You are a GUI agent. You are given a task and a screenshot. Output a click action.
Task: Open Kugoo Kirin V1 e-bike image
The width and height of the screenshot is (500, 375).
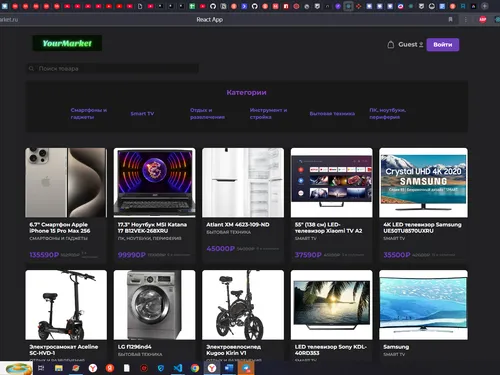pyautogui.click(x=243, y=305)
